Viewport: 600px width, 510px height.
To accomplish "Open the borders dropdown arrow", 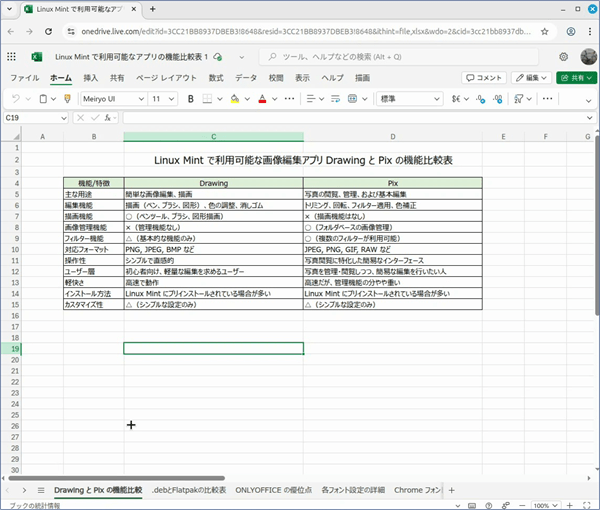I will coord(220,99).
